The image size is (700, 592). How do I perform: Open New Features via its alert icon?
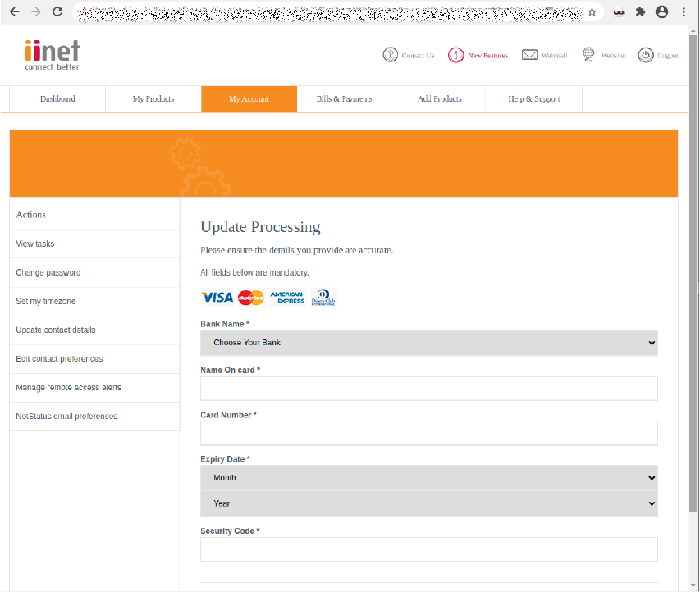(x=457, y=55)
